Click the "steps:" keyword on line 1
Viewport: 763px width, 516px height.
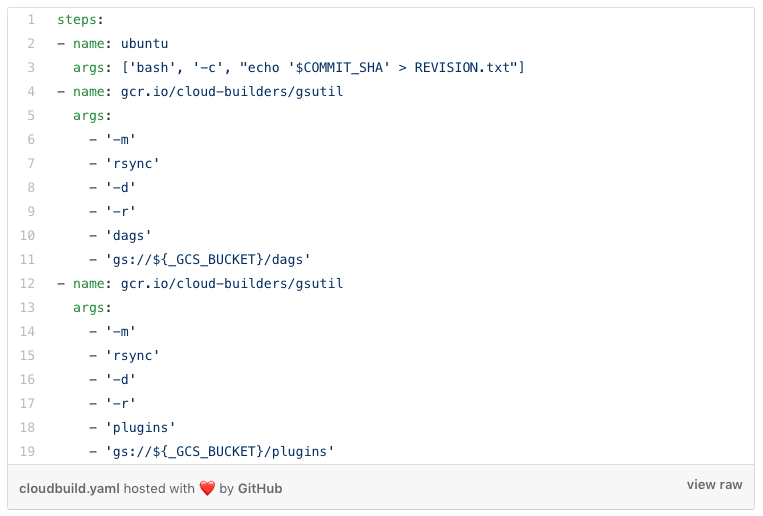click(x=81, y=20)
